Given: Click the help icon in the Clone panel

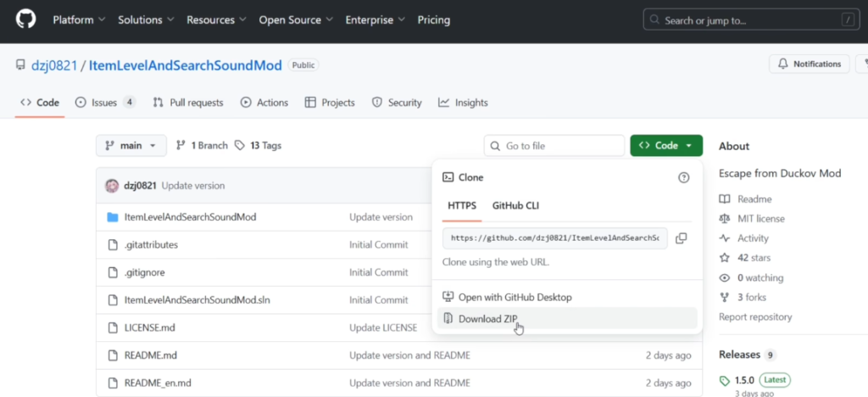Looking at the screenshot, I should (684, 177).
